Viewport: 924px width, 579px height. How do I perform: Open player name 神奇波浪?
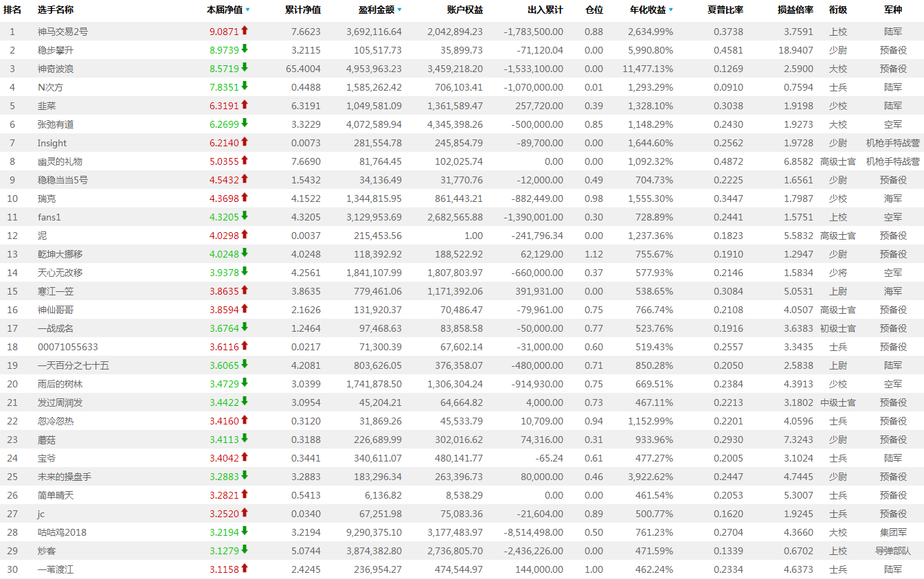click(56, 69)
